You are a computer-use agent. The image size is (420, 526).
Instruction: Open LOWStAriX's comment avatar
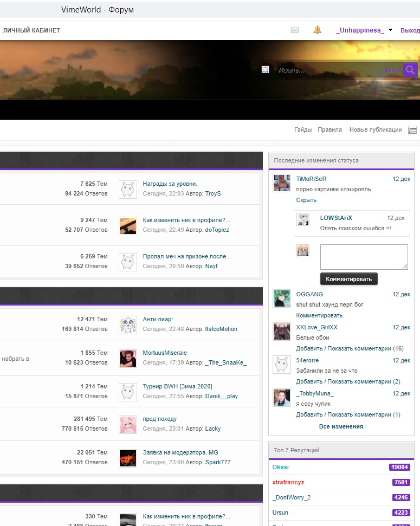click(303, 219)
